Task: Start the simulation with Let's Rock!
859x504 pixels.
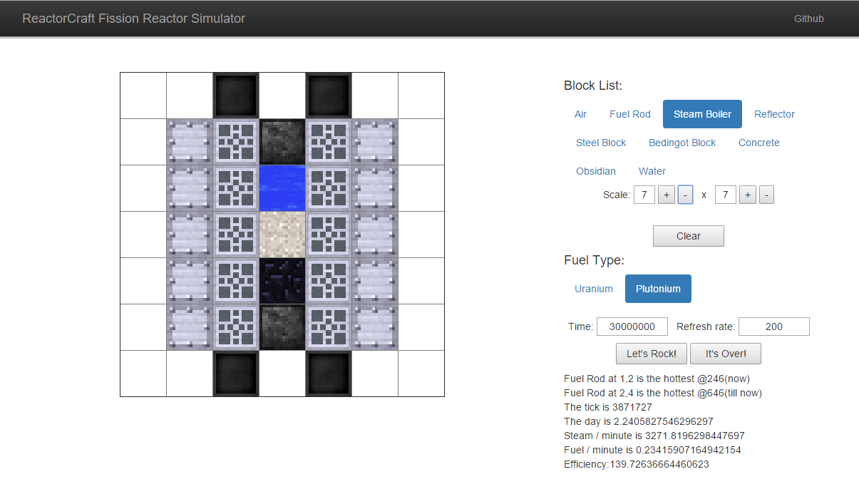Action: [652, 354]
